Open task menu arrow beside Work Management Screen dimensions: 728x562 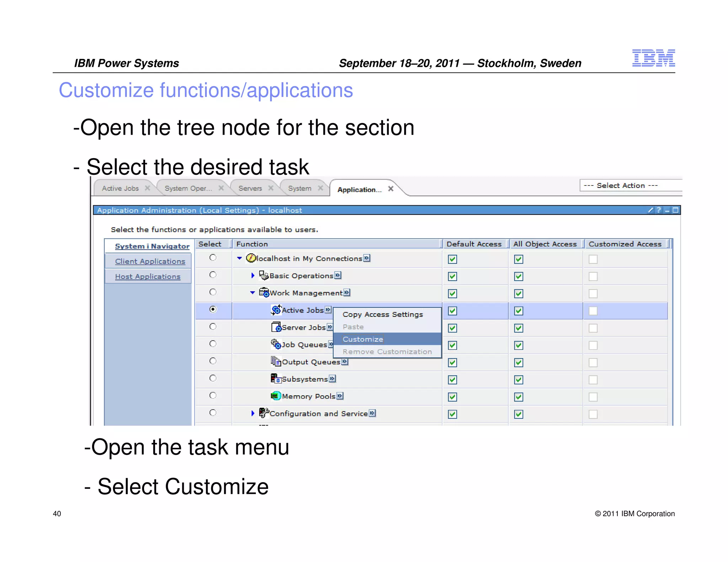tap(347, 292)
